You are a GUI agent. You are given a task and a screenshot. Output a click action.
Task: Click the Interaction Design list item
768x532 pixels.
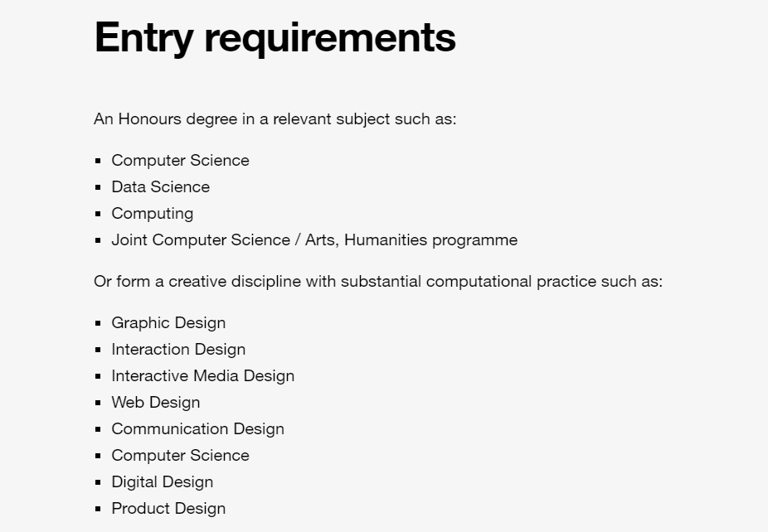click(x=178, y=350)
